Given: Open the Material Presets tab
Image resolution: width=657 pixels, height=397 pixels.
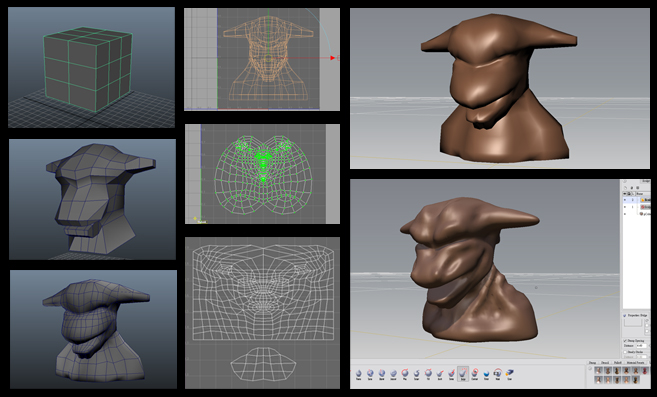Looking at the screenshot, I should [636, 363].
